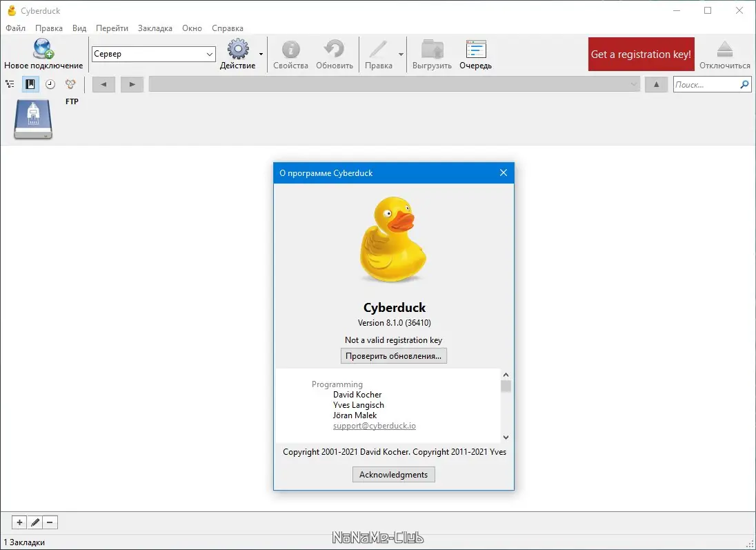Image resolution: width=756 pixels, height=550 pixels.
Task: Open the Очередь transfer queue icon
Action: point(476,49)
